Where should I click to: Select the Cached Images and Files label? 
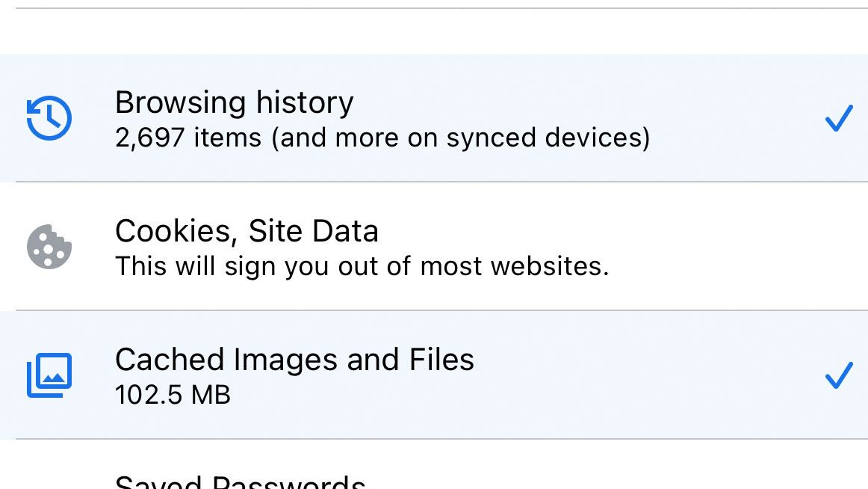(294, 360)
